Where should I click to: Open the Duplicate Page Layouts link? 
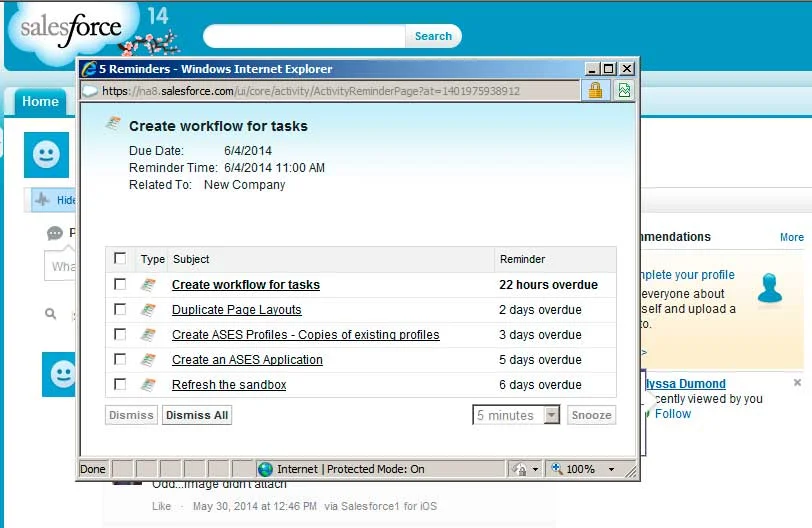point(237,310)
